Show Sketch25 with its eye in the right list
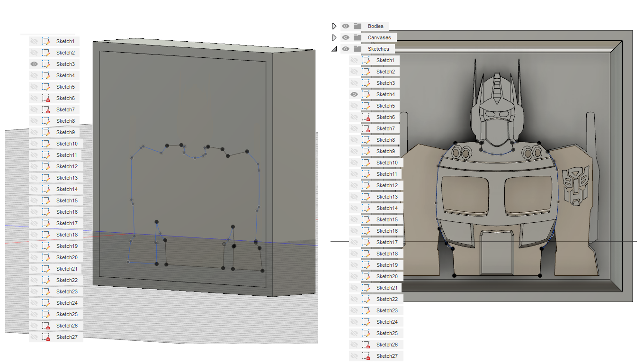Image resolution: width=644 pixels, height=364 pixels. click(354, 333)
